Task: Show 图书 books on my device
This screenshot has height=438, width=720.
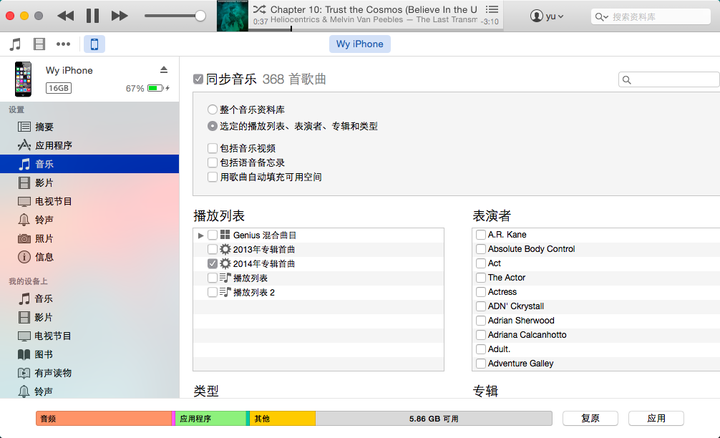Action: click(x=90, y=354)
